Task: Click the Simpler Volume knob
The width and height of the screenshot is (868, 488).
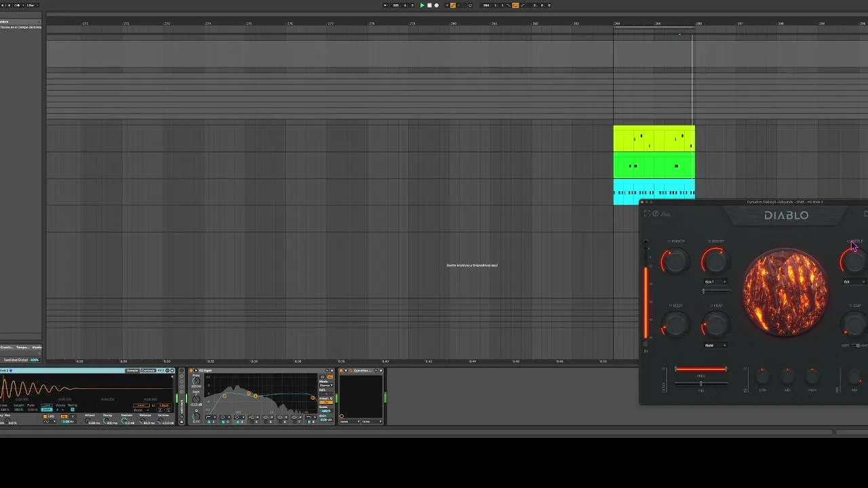Action: [160, 420]
